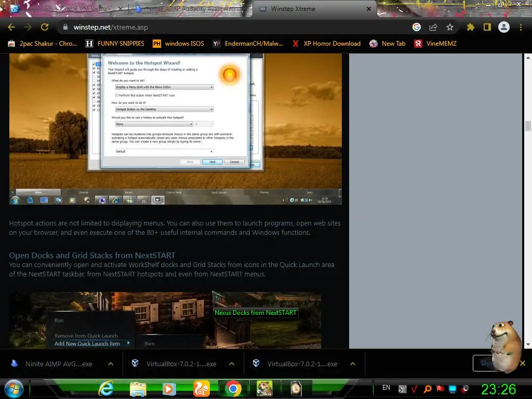The width and height of the screenshot is (532, 399).
Task: Close the Oracle VM VirtualBox tab
Action: pos(121,9)
